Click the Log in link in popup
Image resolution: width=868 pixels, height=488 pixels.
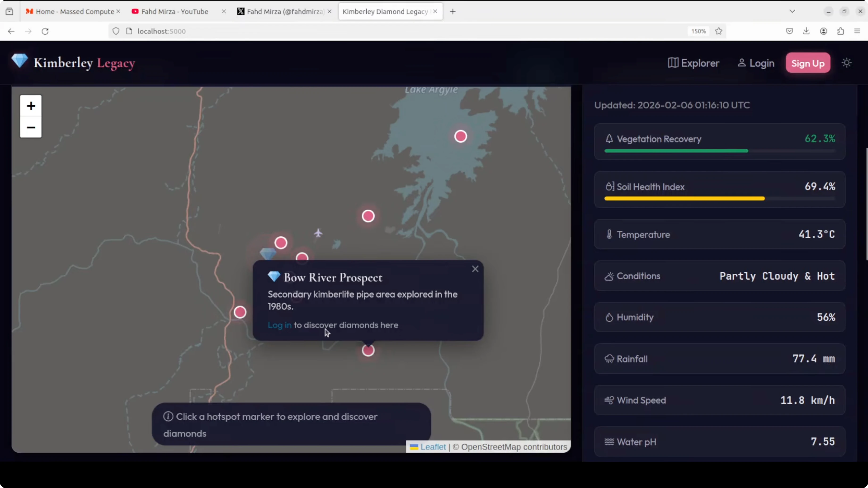pyautogui.click(x=279, y=325)
